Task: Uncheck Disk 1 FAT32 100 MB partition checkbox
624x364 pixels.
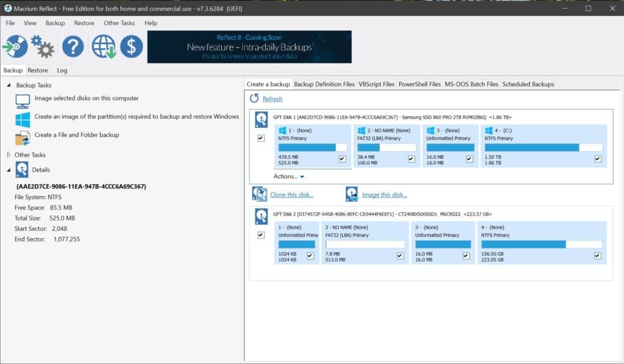Action: tap(411, 159)
